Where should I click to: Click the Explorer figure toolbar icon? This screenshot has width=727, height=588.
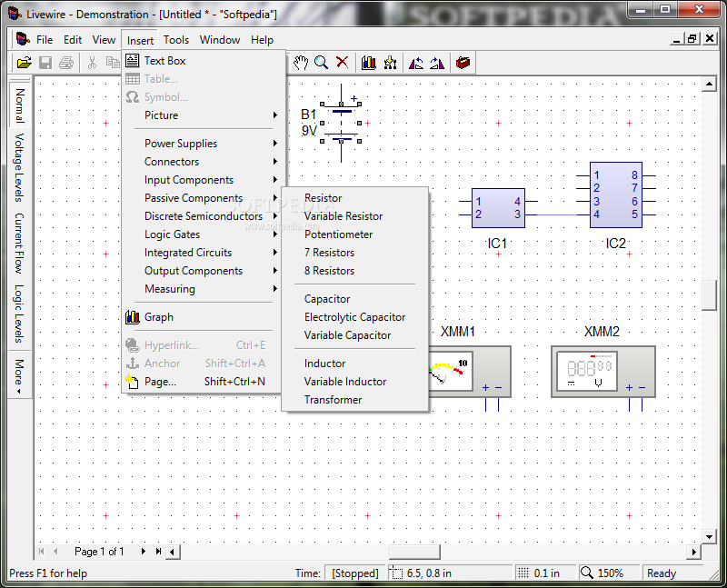click(x=391, y=63)
